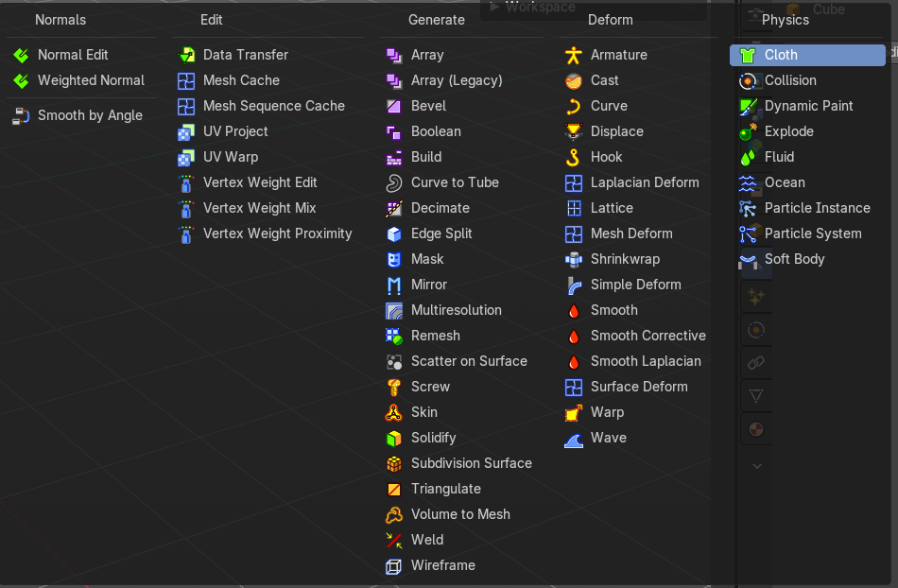Click the Array modifier icon

394,55
